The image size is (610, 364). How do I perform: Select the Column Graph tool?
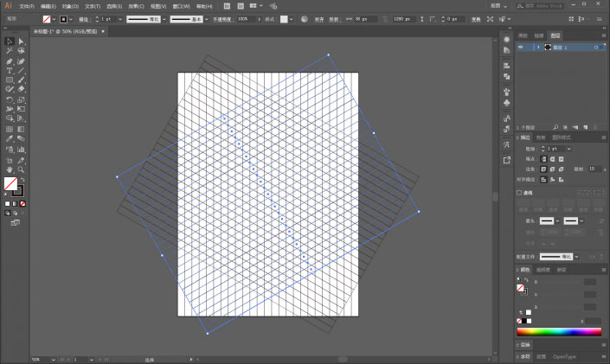pos(21,150)
